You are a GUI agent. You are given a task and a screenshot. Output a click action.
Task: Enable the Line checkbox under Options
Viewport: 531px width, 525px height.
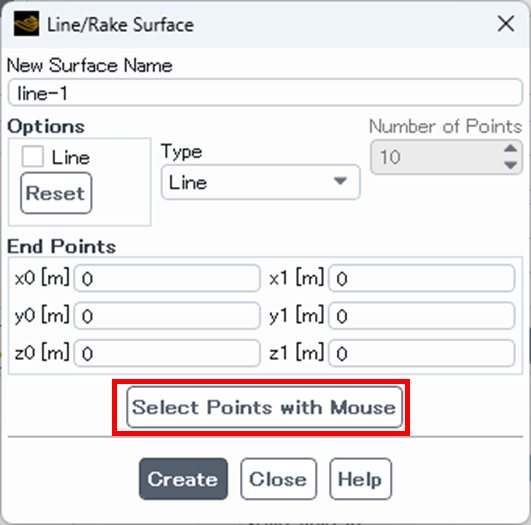(33, 157)
